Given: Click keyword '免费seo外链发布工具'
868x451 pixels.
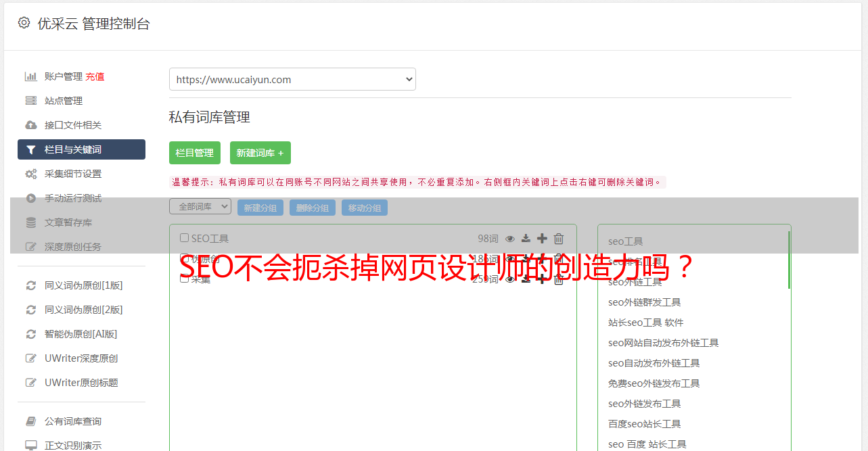Looking at the screenshot, I should 654,383.
